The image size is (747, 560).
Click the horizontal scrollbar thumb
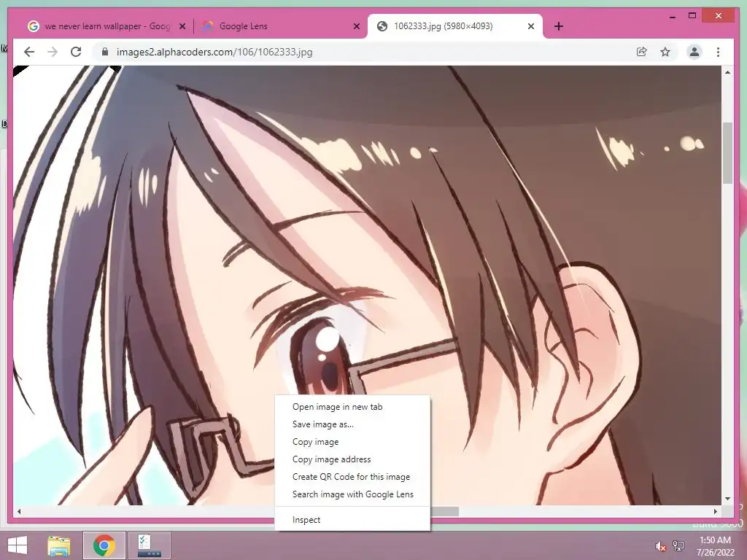click(x=444, y=511)
